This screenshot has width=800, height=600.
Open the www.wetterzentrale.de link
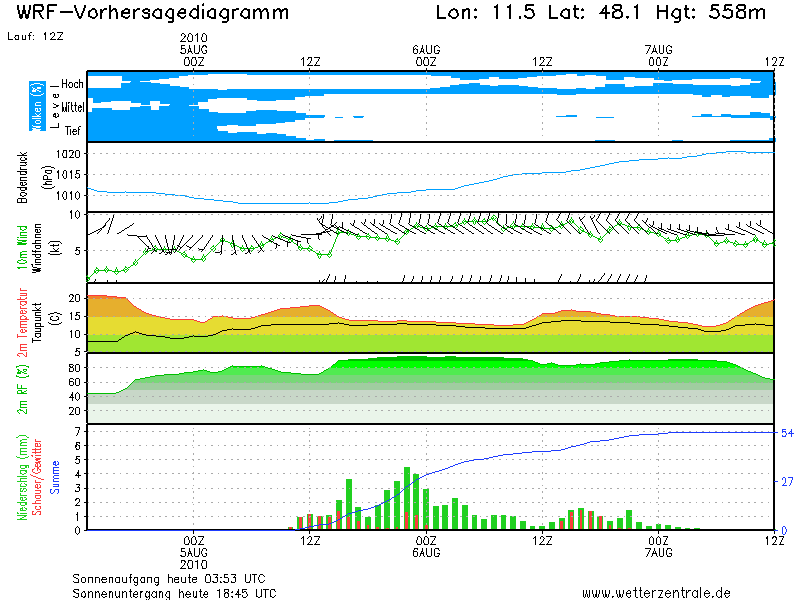656,592
